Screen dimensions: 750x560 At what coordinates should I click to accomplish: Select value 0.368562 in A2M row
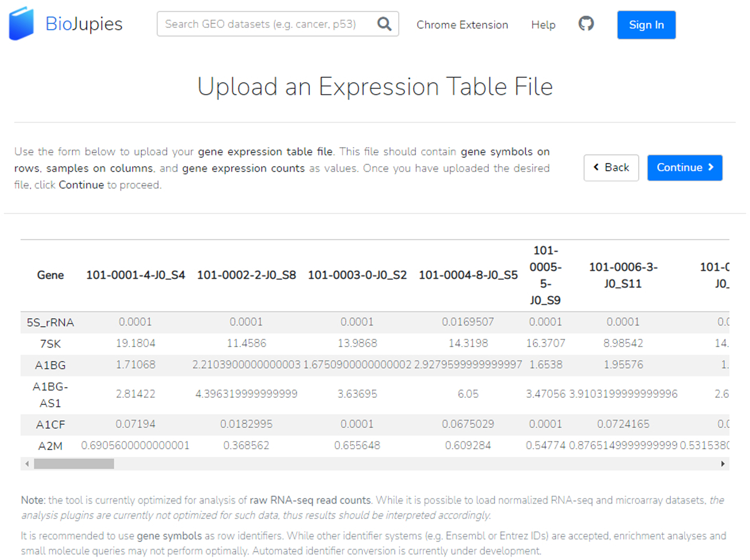[246, 445]
